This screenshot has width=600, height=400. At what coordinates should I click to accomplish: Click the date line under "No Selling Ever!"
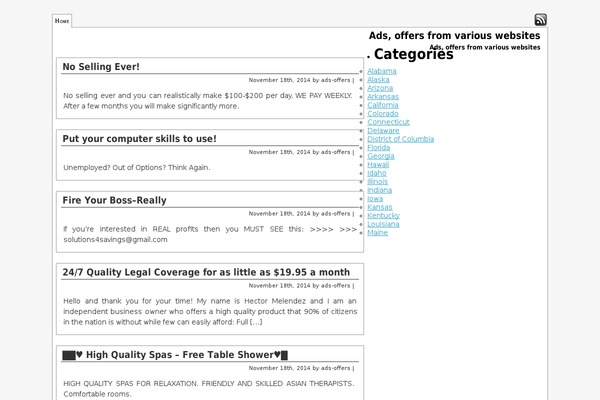pos(302,80)
